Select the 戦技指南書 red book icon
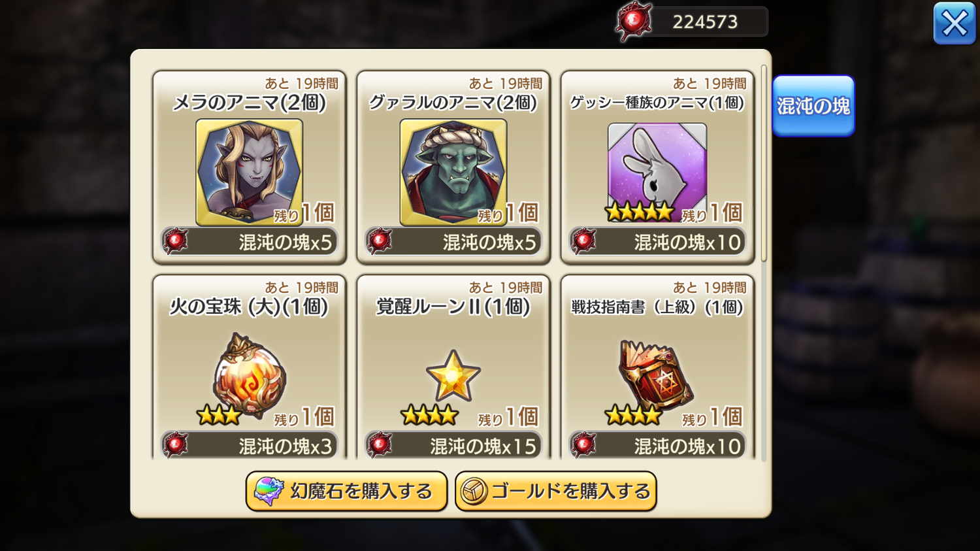Viewport: 980px width, 551px height. 656,375
